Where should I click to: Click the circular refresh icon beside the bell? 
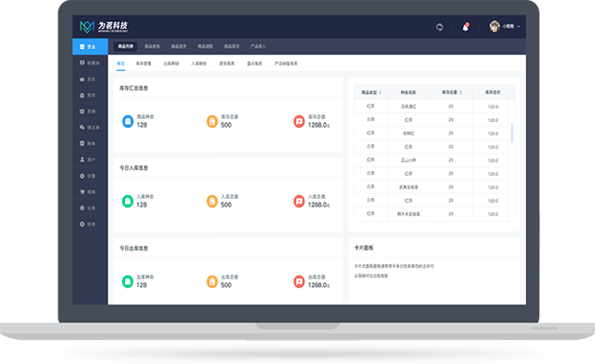[439, 27]
